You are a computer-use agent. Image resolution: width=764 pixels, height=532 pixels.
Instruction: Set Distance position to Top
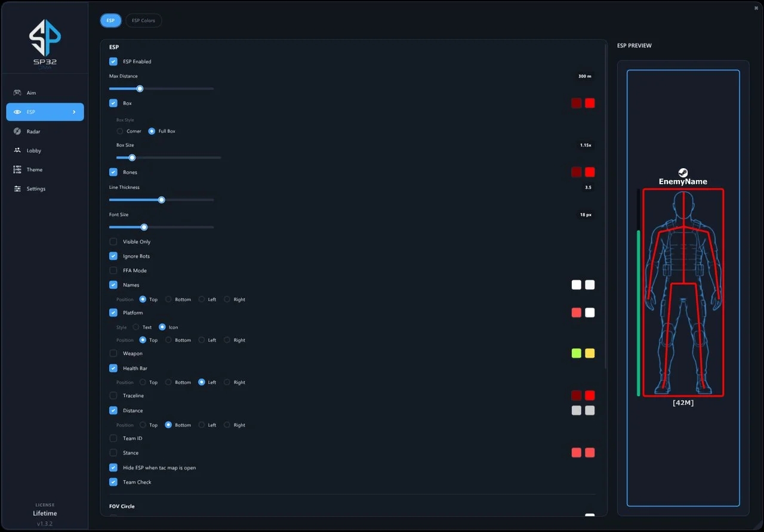click(143, 425)
